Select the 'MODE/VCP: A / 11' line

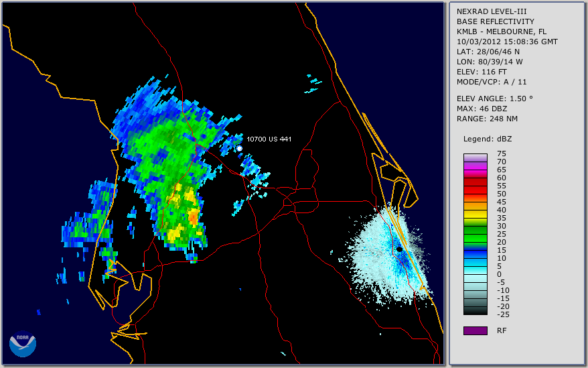click(x=492, y=82)
